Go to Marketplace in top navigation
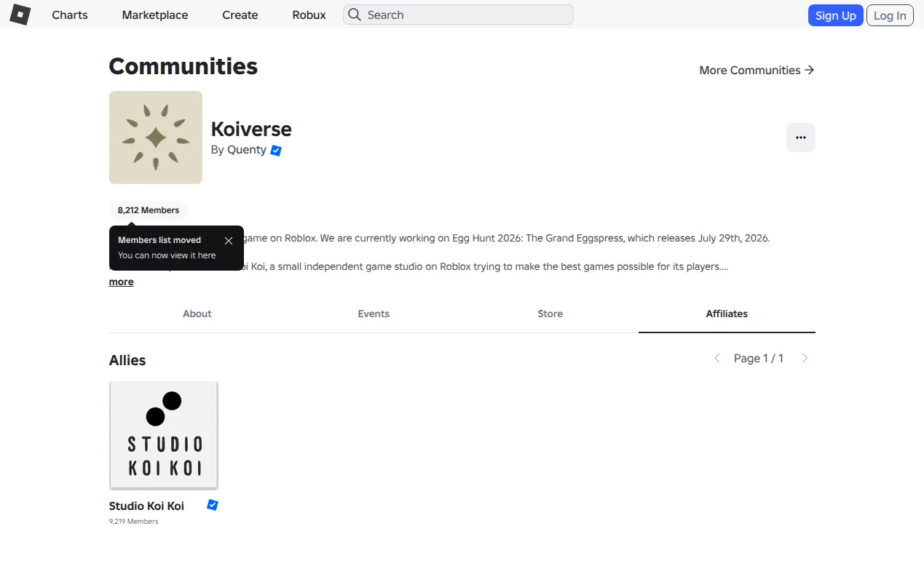 155,15
